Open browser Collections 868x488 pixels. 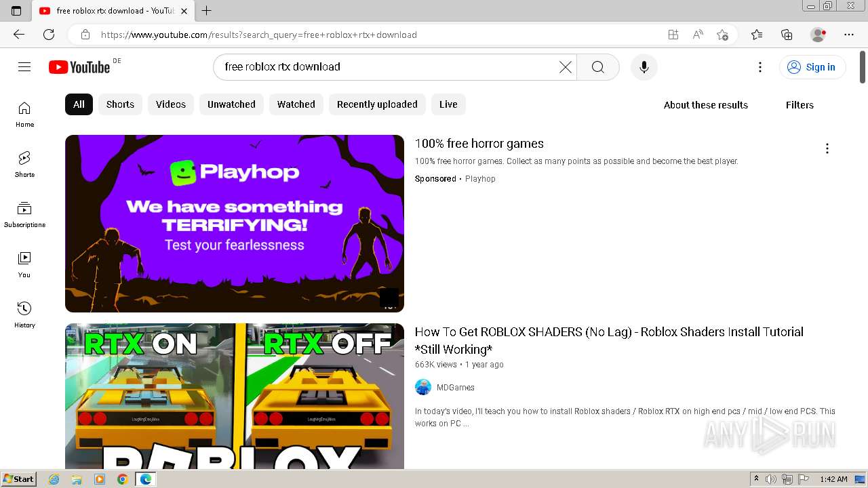coord(787,35)
